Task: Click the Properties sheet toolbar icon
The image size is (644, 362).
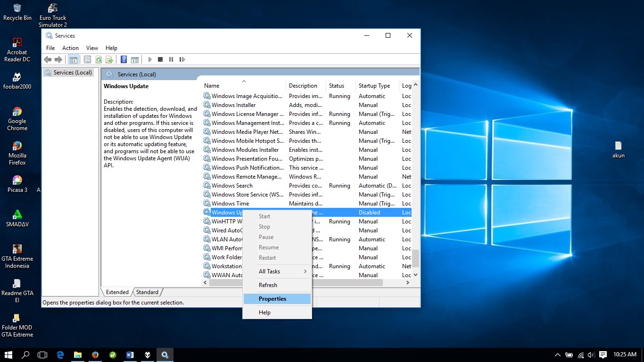Action: [x=87, y=59]
